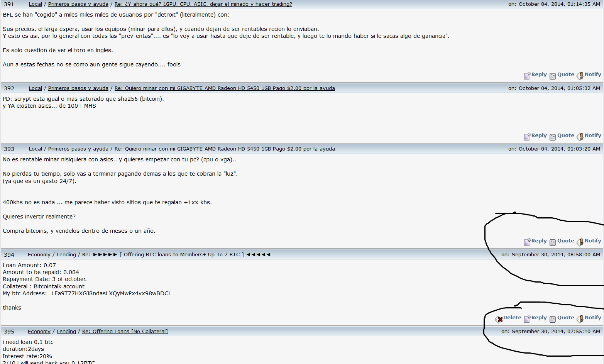Click Quote icon under post 393
Screen dimensions: 604x364
click(553, 242)
